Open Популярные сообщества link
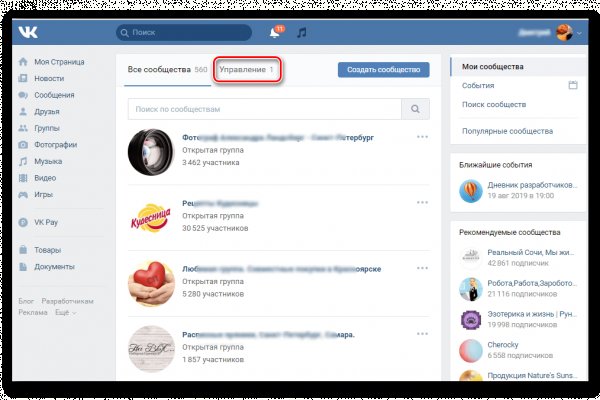600x400 pixels. point(507,131)
